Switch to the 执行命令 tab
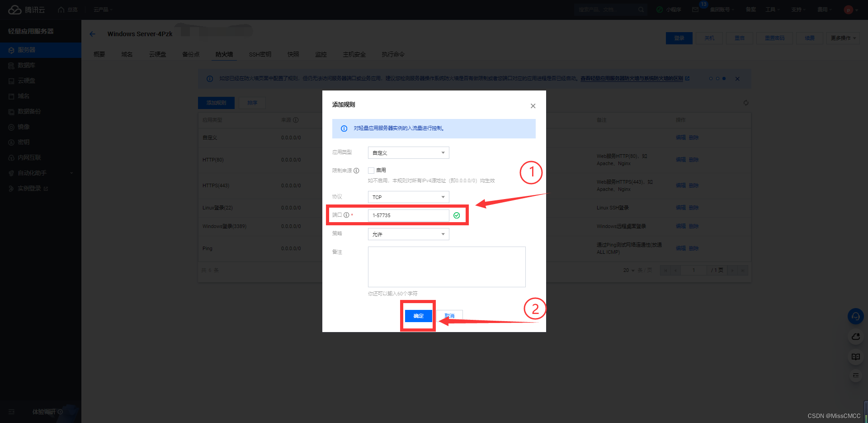 [393, 54]
